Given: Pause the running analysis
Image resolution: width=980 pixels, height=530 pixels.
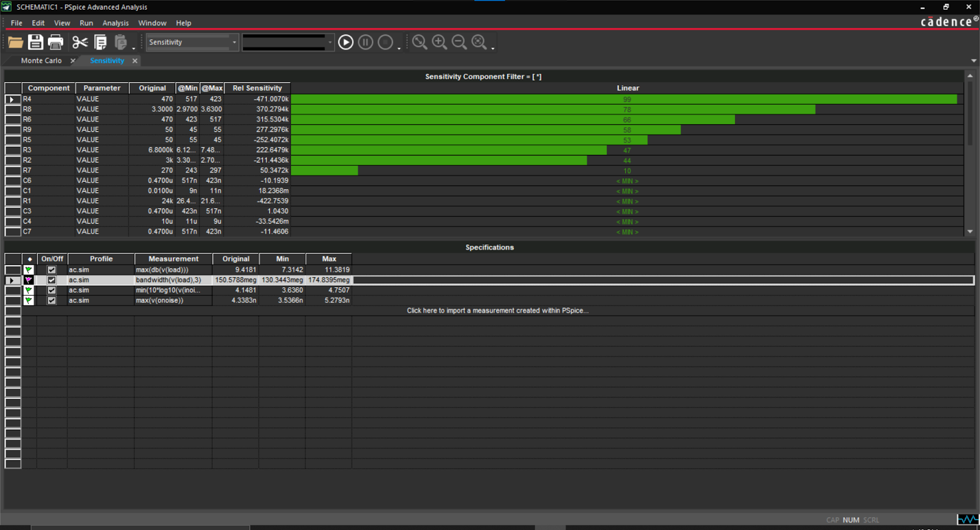Looking at the screenshot, I should click(366, 42).
